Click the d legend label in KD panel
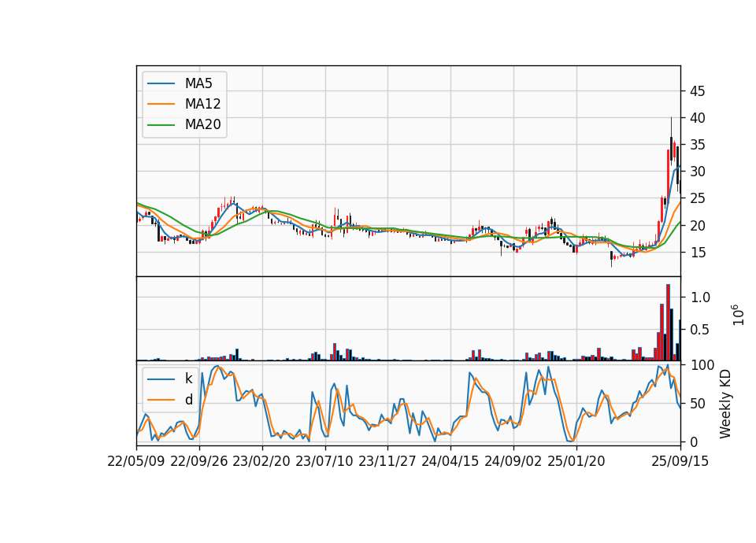756x543 pixels. (188, 400)
